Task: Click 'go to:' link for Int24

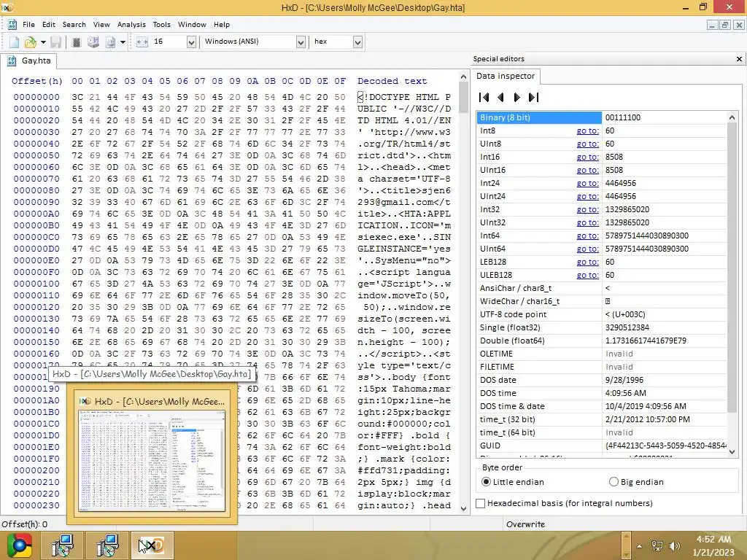Action: tap(587, 183)
